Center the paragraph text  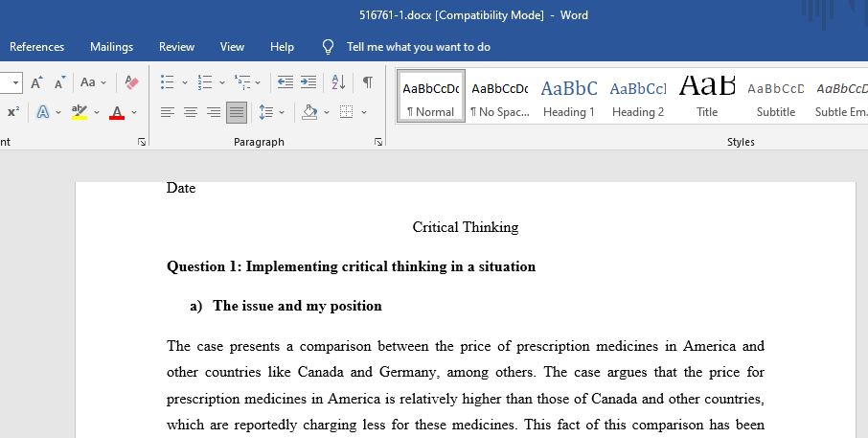(x=191, y=112)
